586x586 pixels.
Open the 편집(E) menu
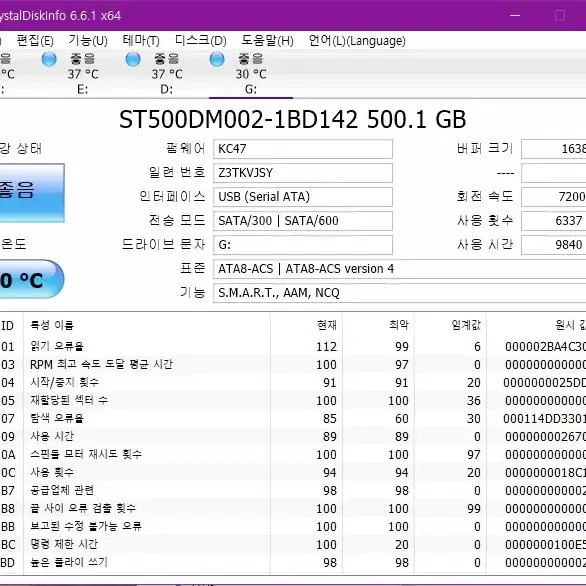[35, 40]
